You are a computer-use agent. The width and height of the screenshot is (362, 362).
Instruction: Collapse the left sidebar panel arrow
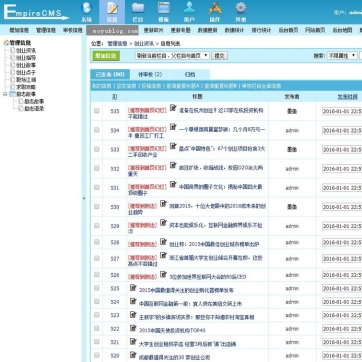tap(84, 198)
